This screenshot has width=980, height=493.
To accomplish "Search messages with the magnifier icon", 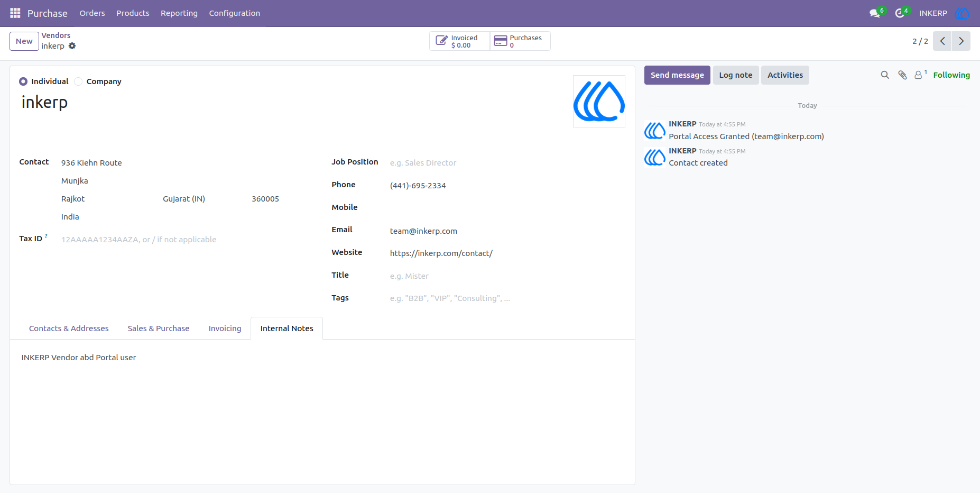I will pos(885,75).
